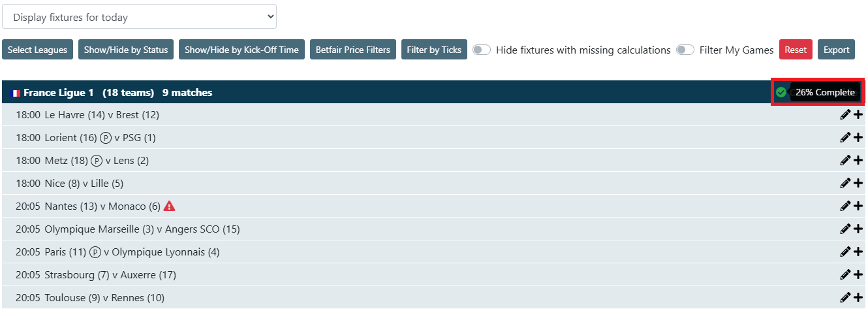Image resolution: width=868 pixels, height=311 pixels.
Task: Click the pencil icon for Toulouse v Rennes
Action: [x=845, y=298]
